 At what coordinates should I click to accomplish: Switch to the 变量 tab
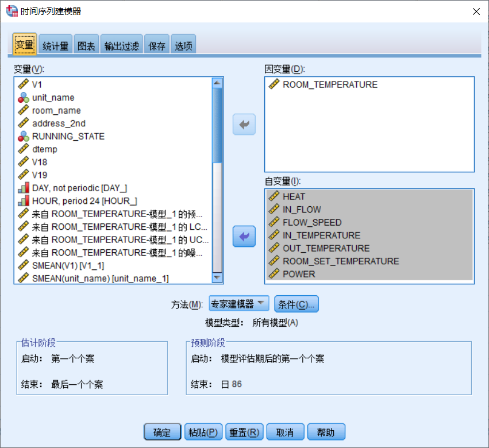tap(25, 45)
